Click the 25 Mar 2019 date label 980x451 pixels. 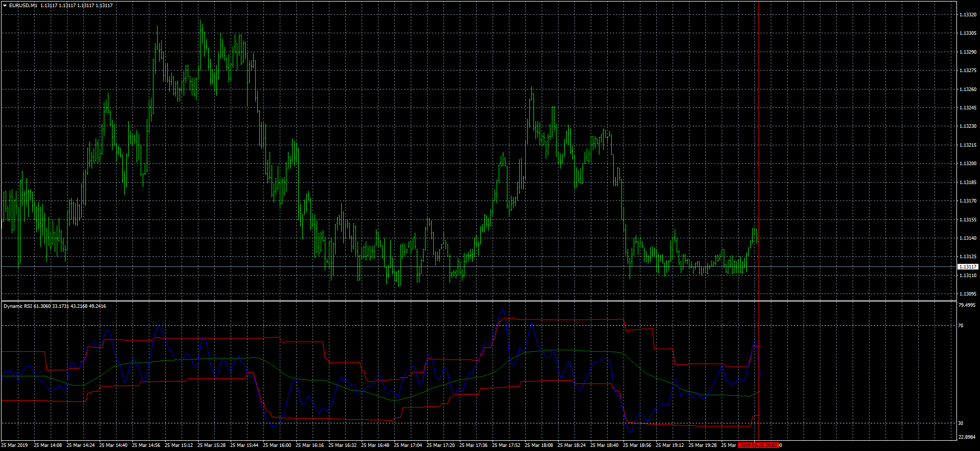(14, 445)
